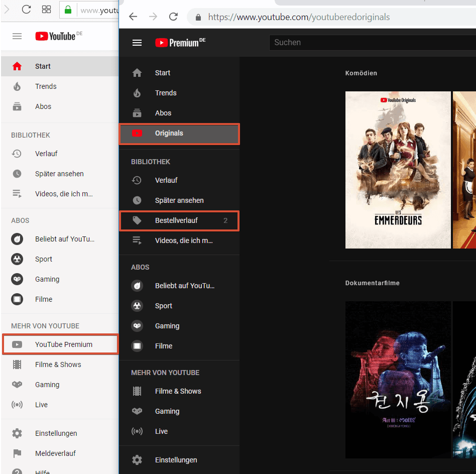Open Abos in the light sidebar
The image size is (476, 474).
(x=60, y=106)
